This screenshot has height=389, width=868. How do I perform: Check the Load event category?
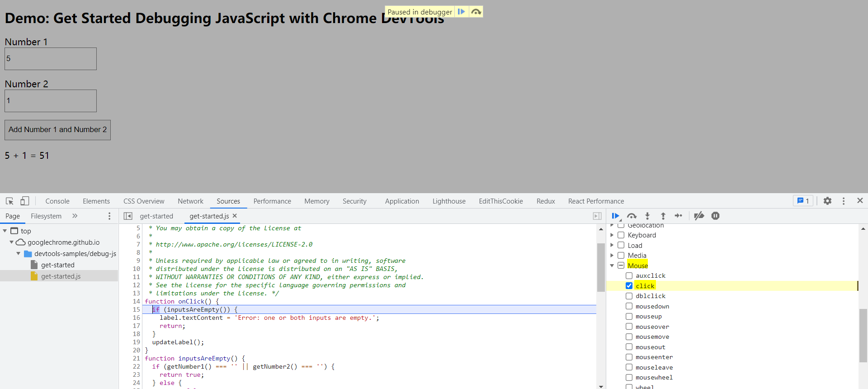pos(621,245)
